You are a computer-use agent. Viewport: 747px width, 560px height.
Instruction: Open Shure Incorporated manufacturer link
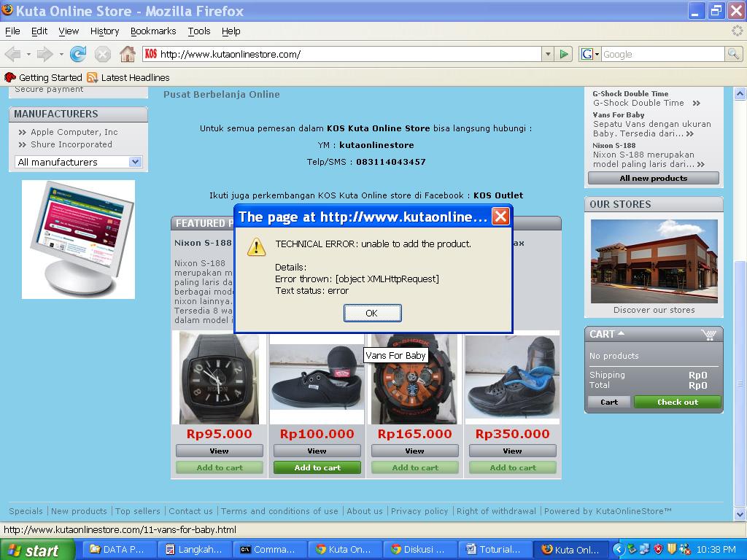coord(71,144)
